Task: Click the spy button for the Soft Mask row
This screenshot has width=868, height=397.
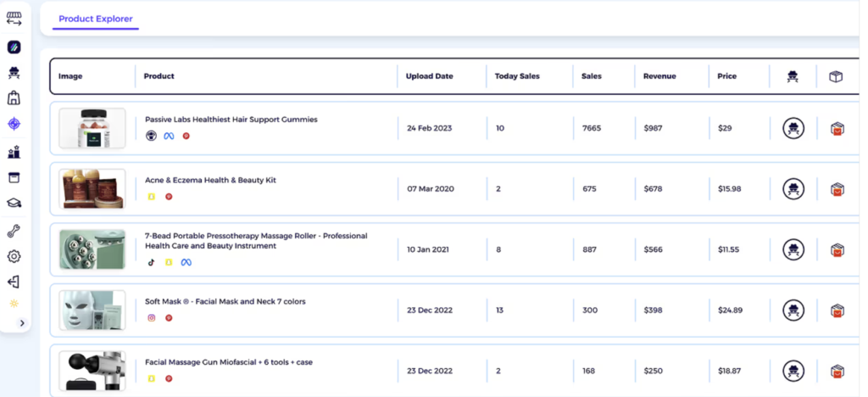Action: [793, 310]
